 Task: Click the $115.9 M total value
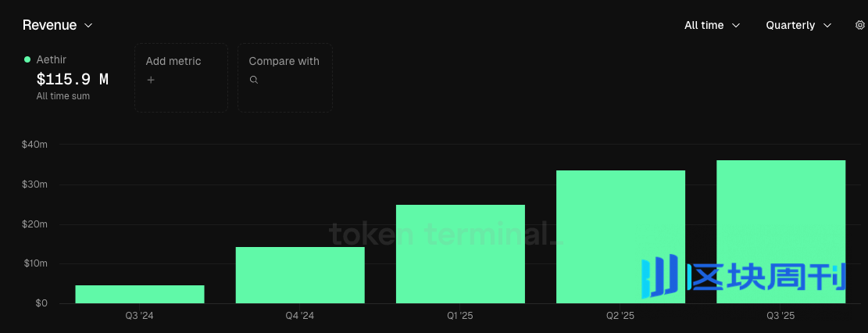pos(73,79)
